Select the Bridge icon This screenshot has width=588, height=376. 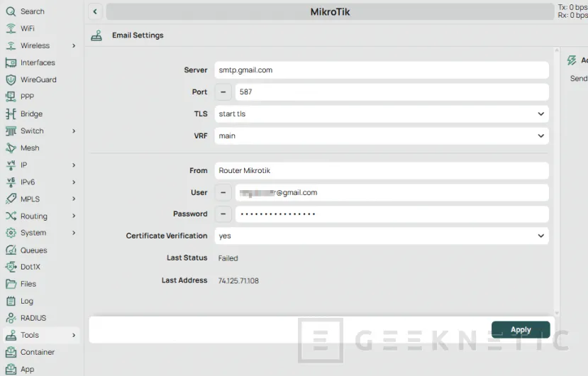click(x=11, y=114)
